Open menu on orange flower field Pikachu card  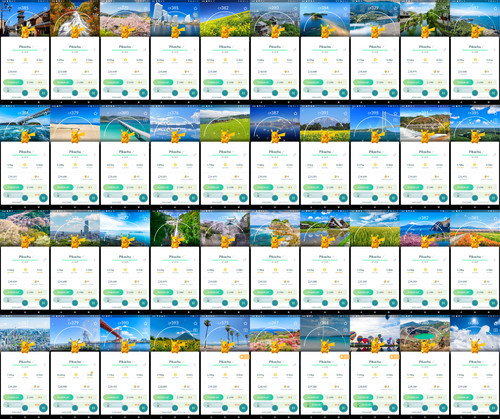tap(493, 303)
